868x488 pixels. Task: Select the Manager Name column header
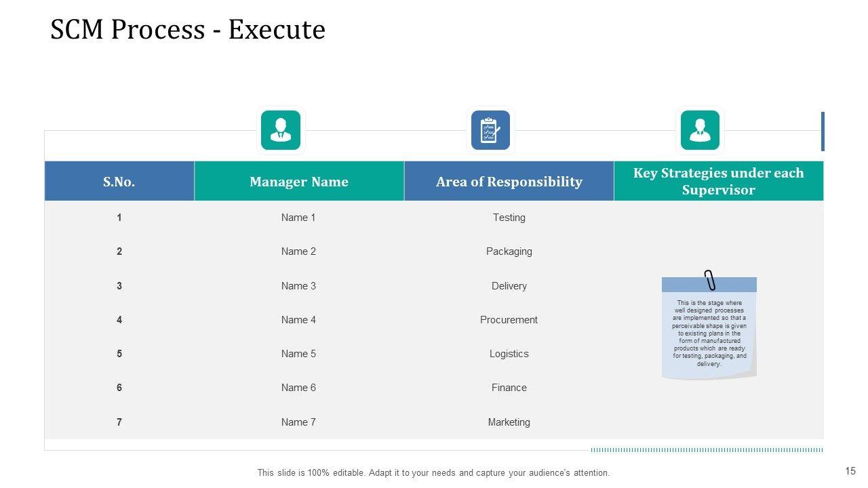(299, 182)
